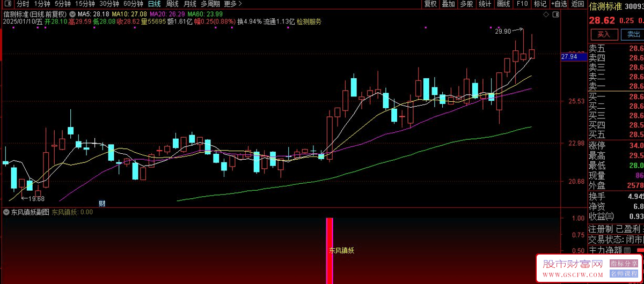Click the 涨停 limit-up row
The height and width of the screenshot is (284, 644).
[616, 146]
